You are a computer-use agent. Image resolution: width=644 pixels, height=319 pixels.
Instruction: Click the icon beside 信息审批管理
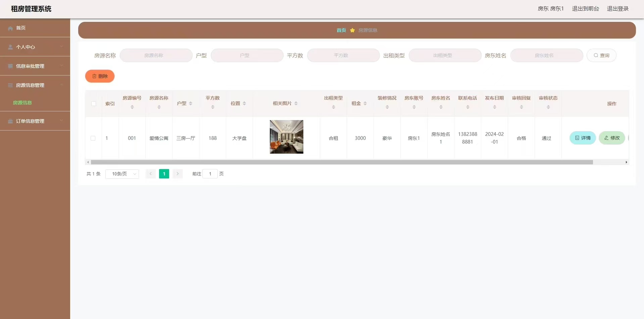[x=10, y=66]
